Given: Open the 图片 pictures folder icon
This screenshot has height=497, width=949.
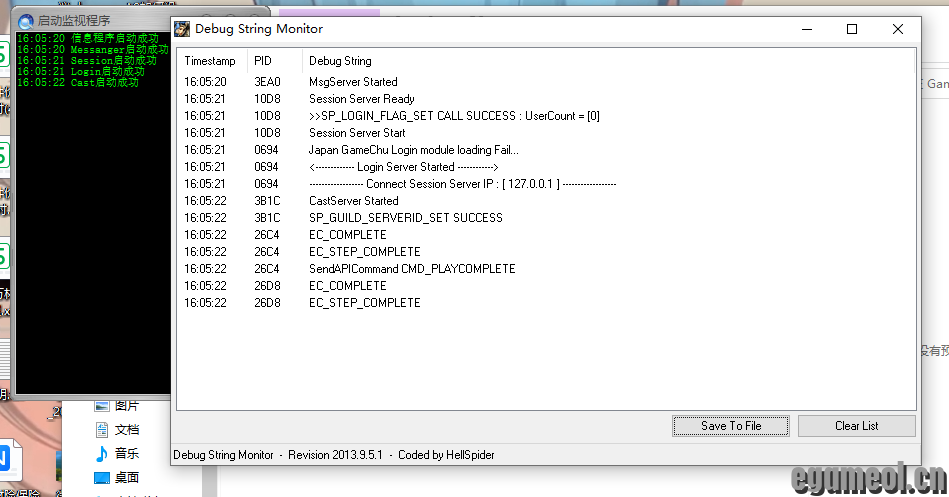Looking at the screenshot, I should click(x=101, y=406).
